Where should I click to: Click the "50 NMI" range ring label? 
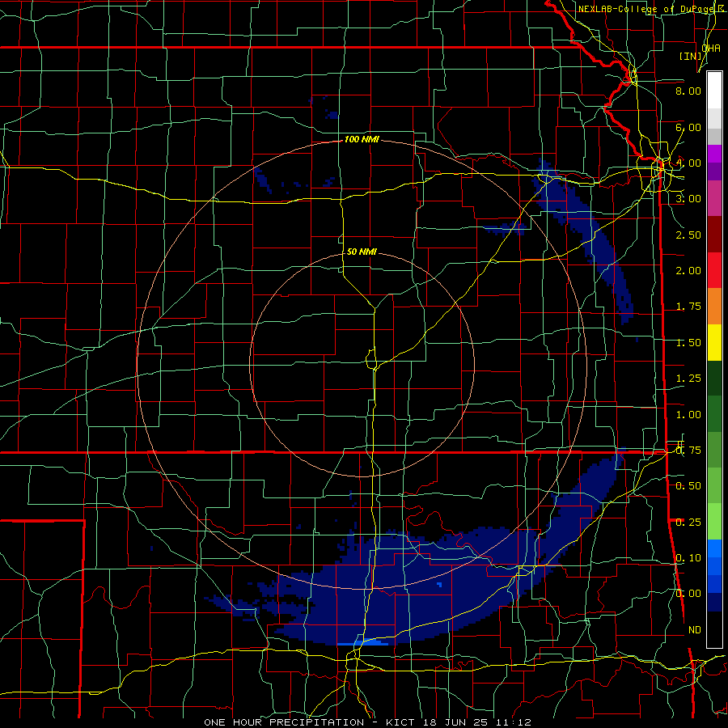(362, 252)
